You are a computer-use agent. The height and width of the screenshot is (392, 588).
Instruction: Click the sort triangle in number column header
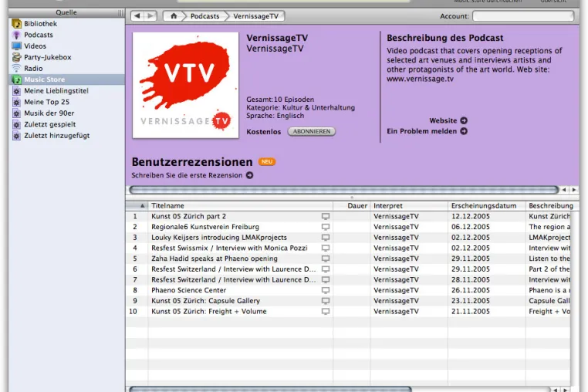pyautogui.click(x=143, y=205)
